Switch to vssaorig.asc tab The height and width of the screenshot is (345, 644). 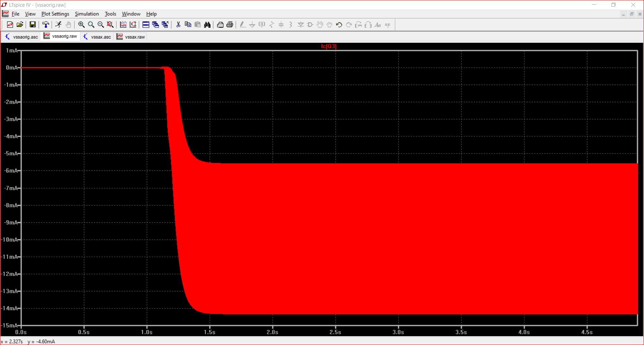point(21,37)
